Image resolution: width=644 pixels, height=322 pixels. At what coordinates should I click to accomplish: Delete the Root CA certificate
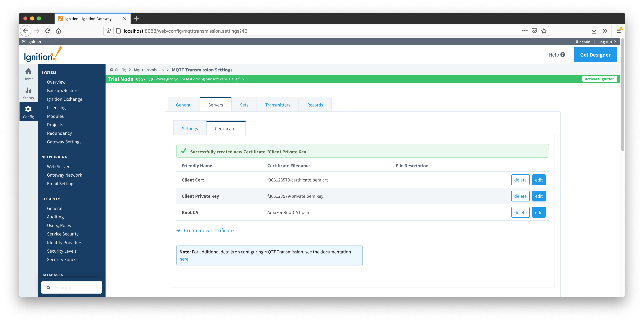coord(520,212)
